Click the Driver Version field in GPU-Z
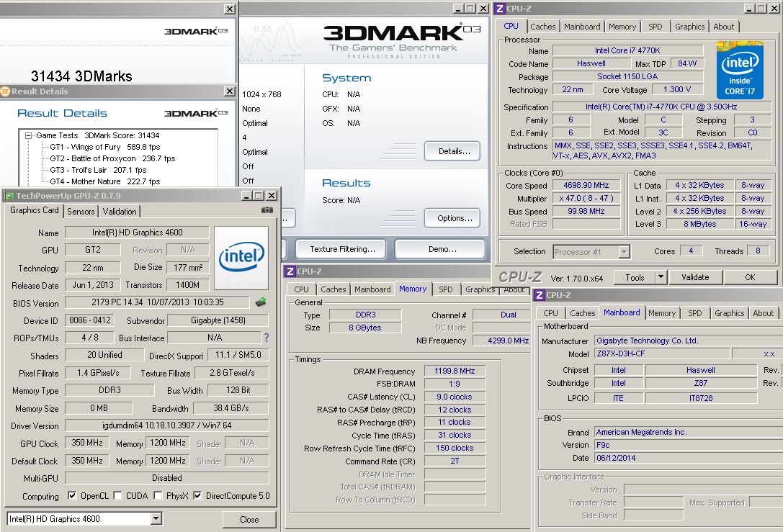Screen dimensions: 783x532 click(167, 425)
